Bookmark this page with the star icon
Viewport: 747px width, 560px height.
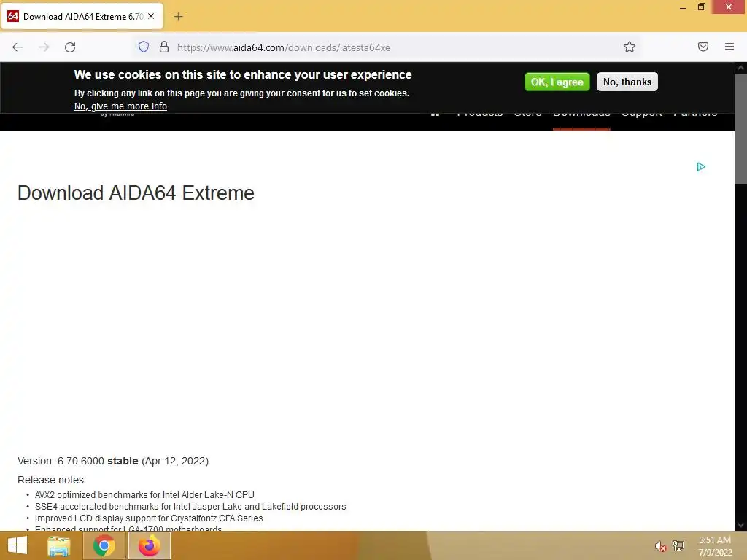point(630,47)
